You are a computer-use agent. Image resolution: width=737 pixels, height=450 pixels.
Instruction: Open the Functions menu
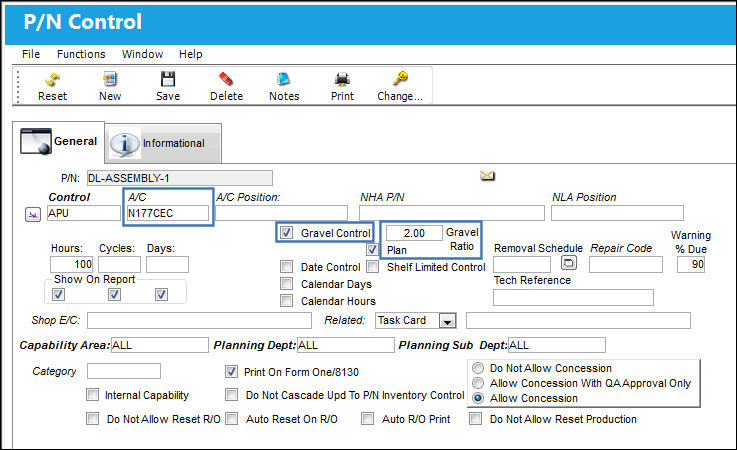[x=81, y=54]
